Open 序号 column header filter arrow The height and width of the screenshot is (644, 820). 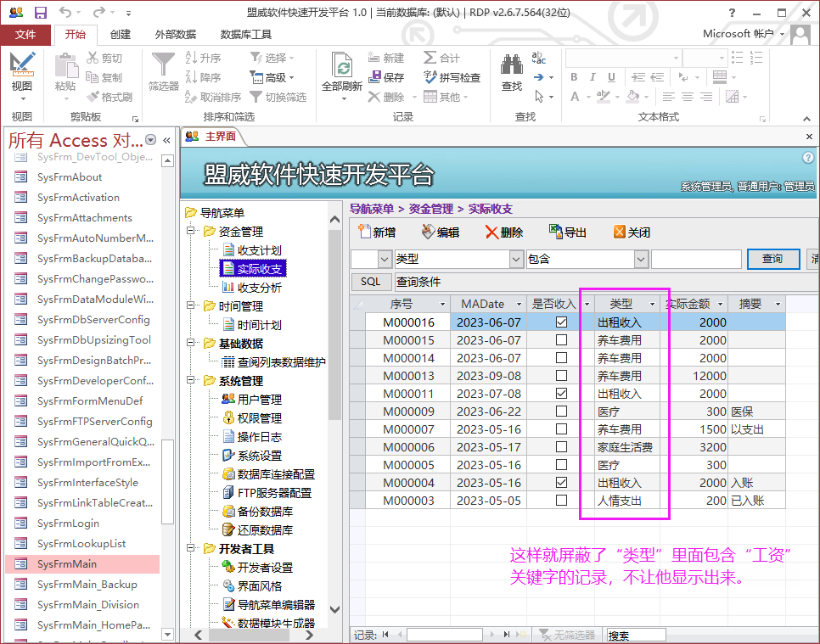pos(442,305)
